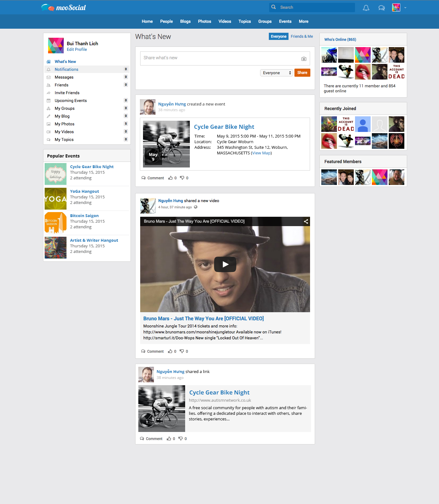Image resolution: width=439 pixels, height=504 pixels.
Task: Comment on the shared link post
Action: [151, 439]
